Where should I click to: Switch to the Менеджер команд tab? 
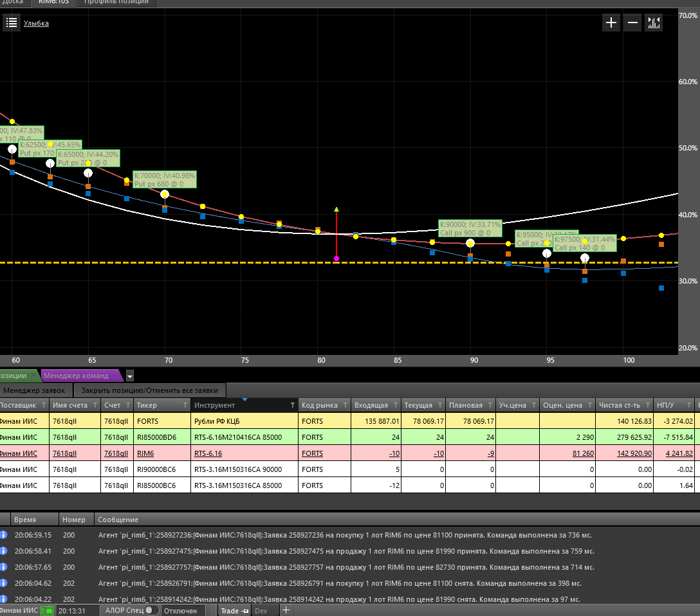[x=75, y=376]
